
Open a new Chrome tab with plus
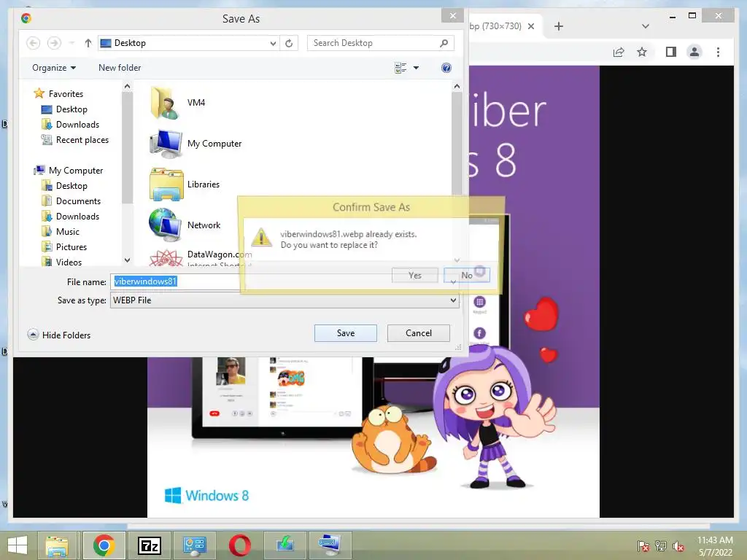[x=558, y=26]
